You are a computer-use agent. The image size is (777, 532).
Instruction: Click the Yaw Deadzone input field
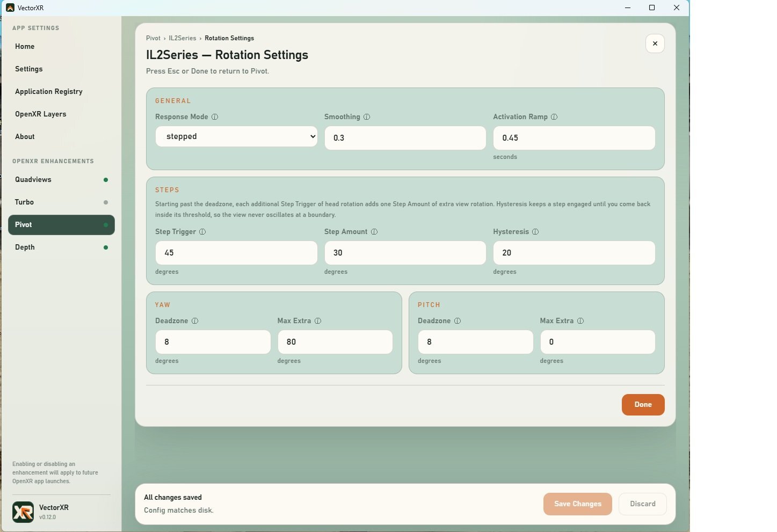pos(213,342)
